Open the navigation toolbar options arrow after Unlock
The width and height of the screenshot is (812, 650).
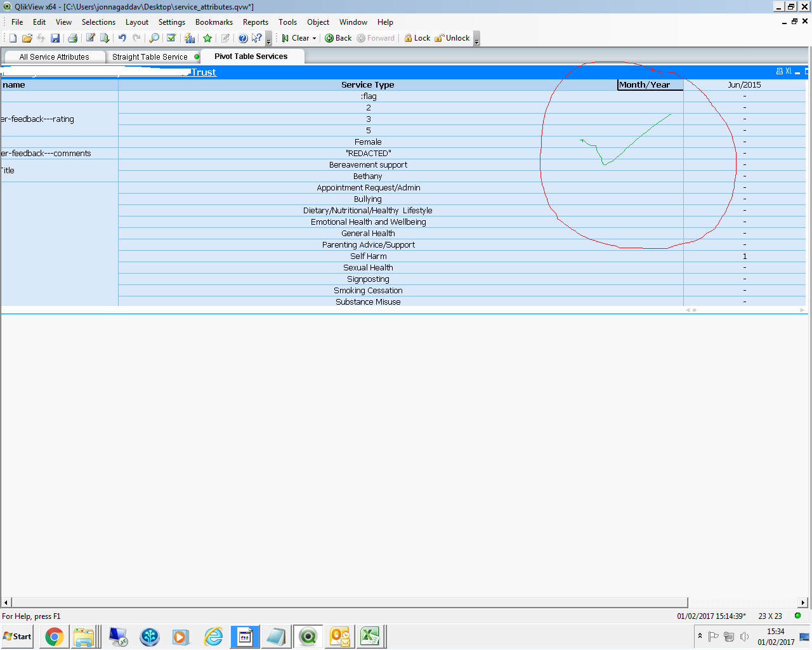(476, 39)
